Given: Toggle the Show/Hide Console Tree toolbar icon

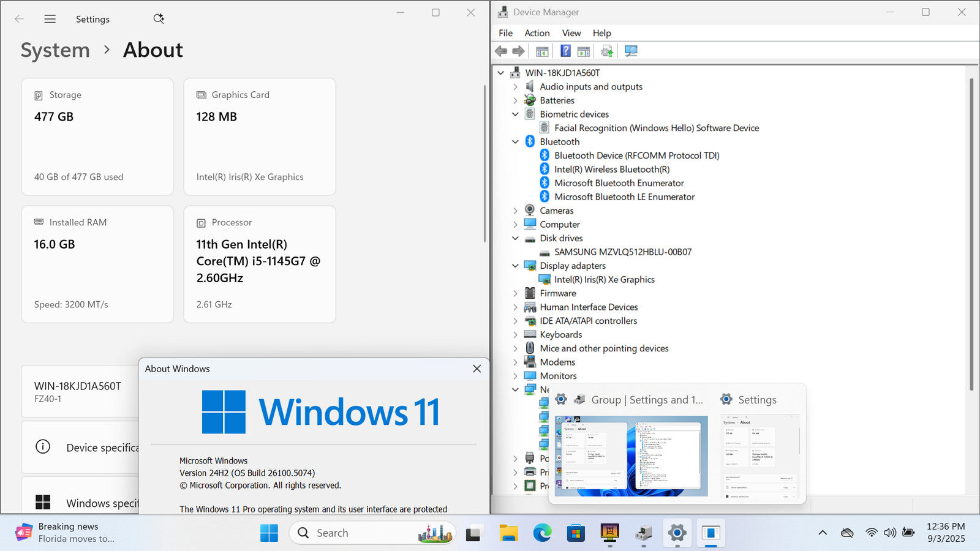Looking at the screenshot, I should (x=542, y=51).
